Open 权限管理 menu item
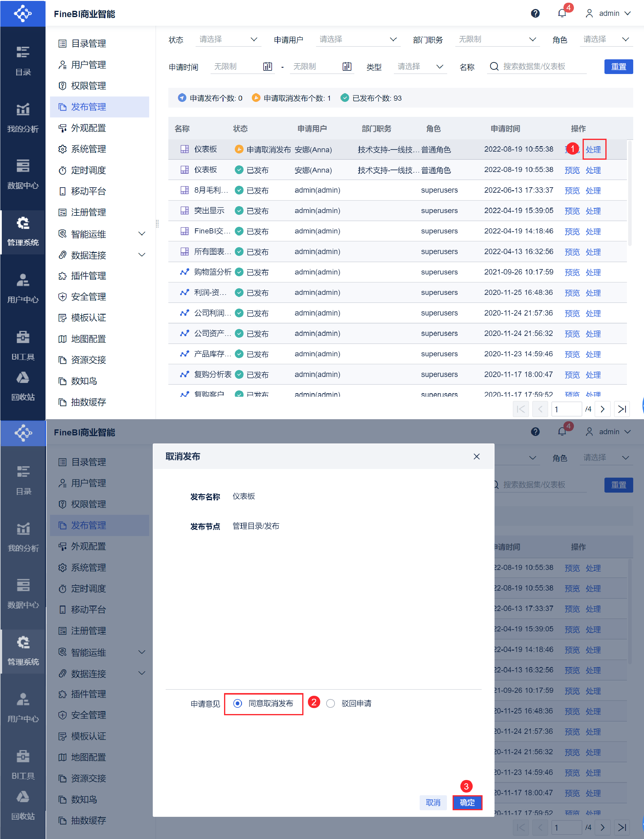The image size is (644, 839). [x=89, y=86]
